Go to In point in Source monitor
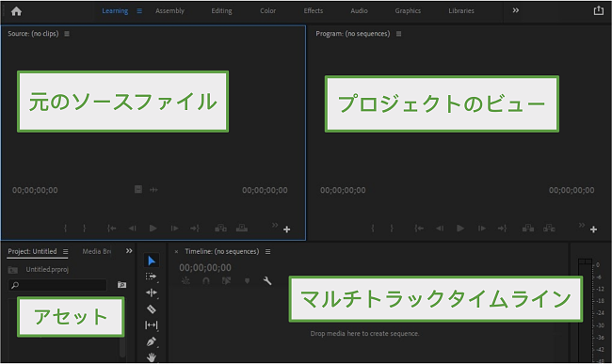This screenshot has width=612, height=364. click(x=112, y=229)
